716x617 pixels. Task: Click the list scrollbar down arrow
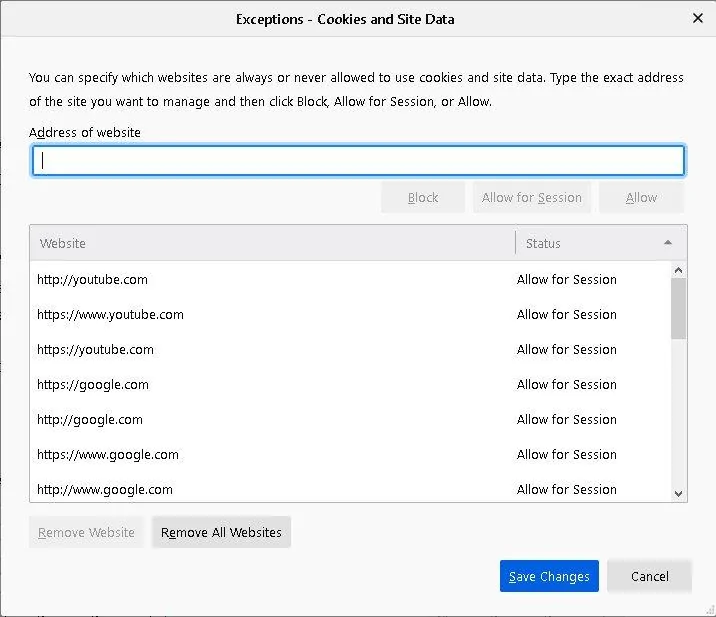[679, 494]
